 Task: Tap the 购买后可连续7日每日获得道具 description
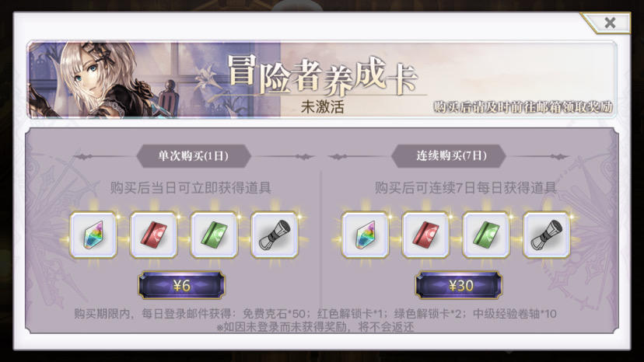466,188
